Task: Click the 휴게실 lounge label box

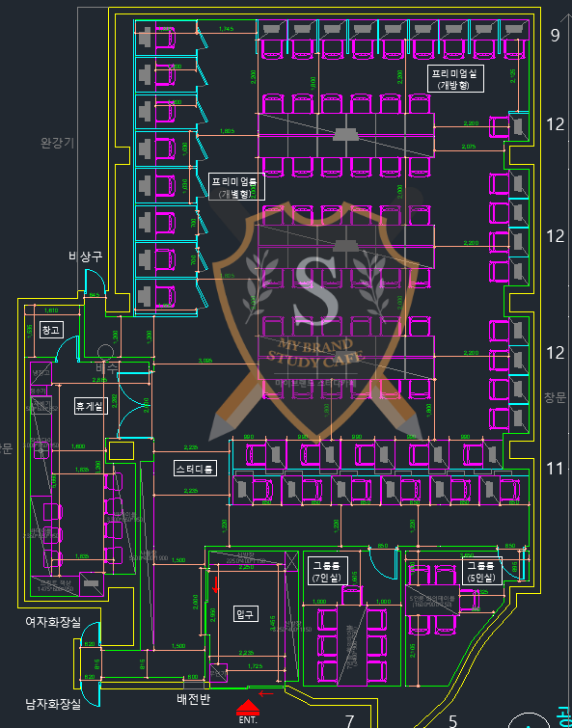Action: [x=91, y=406]
